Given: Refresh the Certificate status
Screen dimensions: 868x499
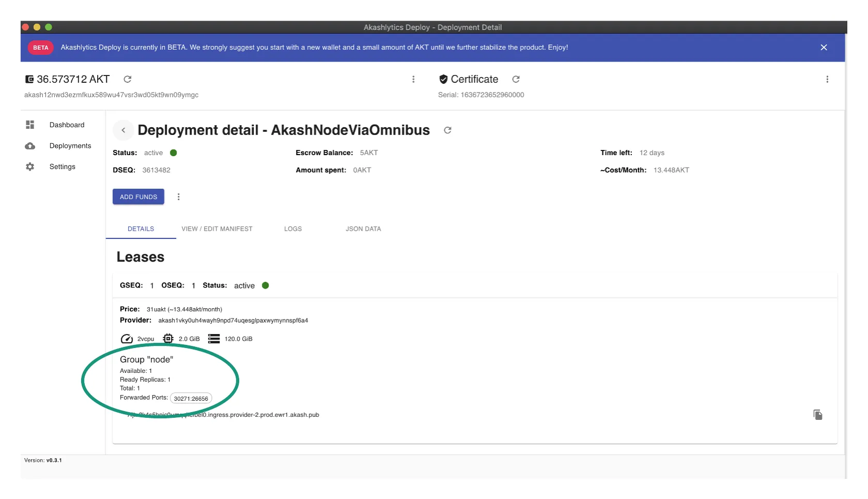Looking at the screenshot, I should pyautogui.click(x=516, y=79).
